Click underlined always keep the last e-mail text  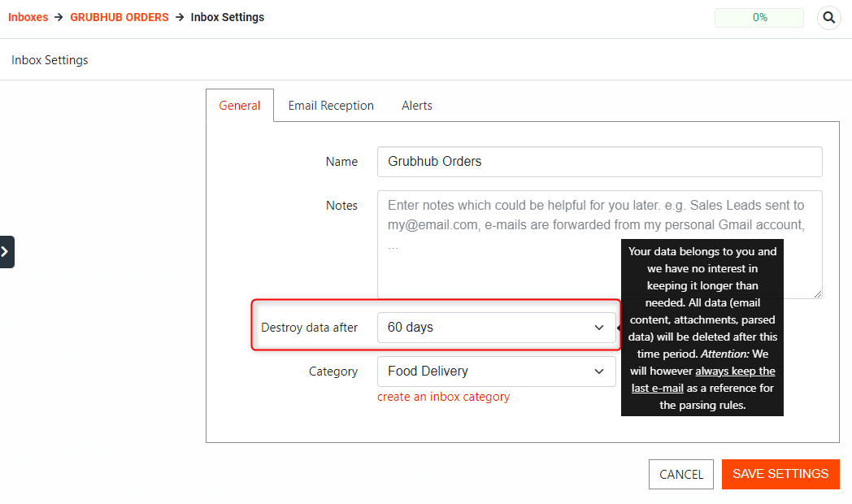(x=734, y=371)
